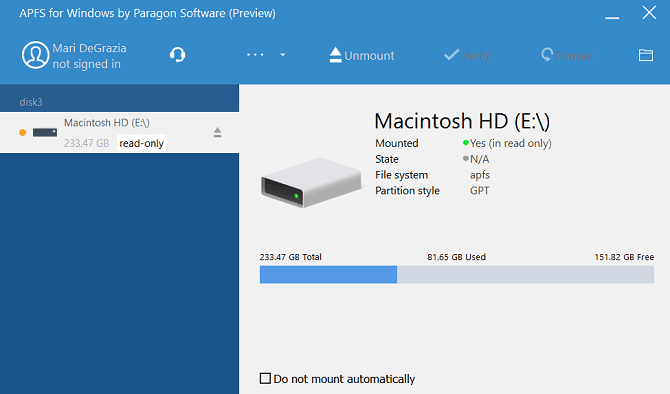
Task: Click the orange status dot in sidebar
Action: 23,132
